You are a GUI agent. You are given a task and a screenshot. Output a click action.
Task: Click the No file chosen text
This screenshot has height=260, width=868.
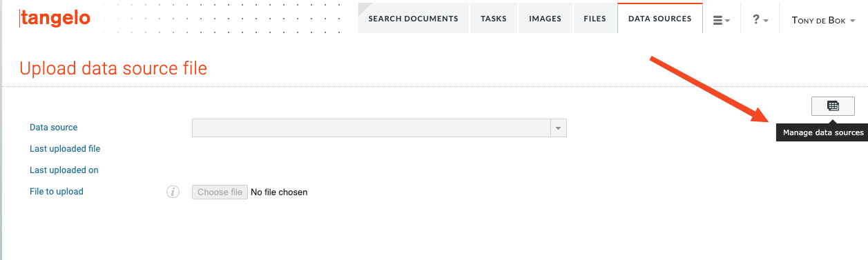pos(279,192)
